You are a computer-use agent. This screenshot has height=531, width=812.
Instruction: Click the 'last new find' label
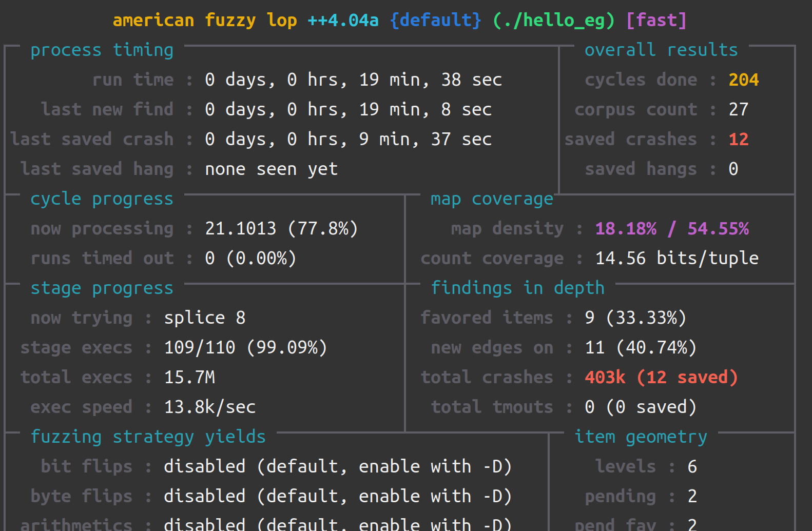click(x=107, y=110)
